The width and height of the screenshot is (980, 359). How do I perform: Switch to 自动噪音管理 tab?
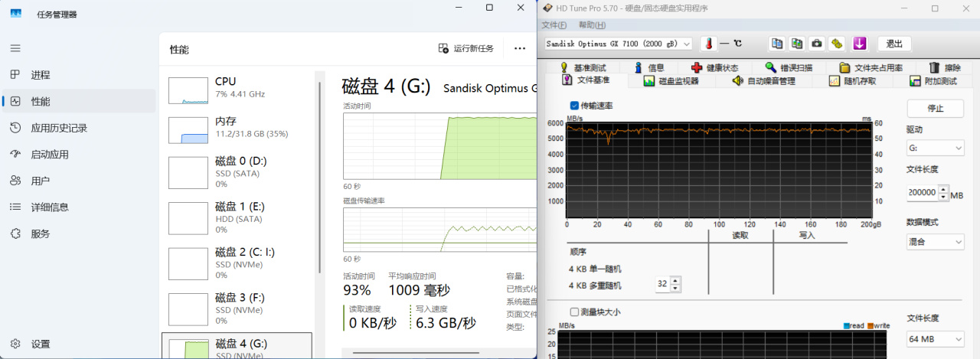pyautogui.click(x=763, y=80)
